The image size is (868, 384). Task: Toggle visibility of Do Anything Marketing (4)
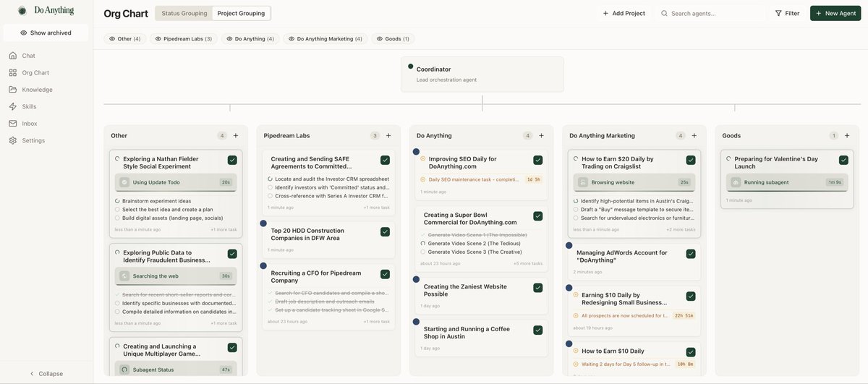pos(324,39)
